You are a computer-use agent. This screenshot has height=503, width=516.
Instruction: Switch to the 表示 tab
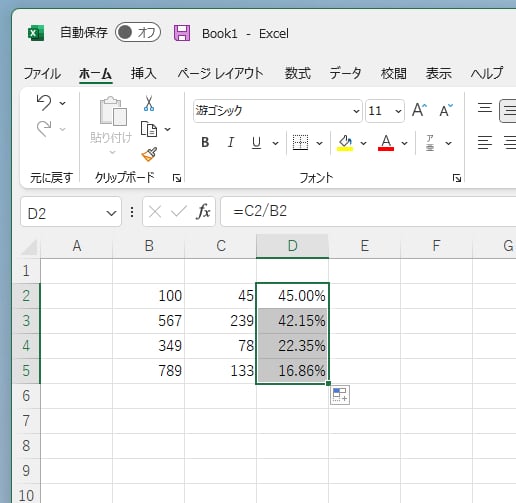pos(439,73)
